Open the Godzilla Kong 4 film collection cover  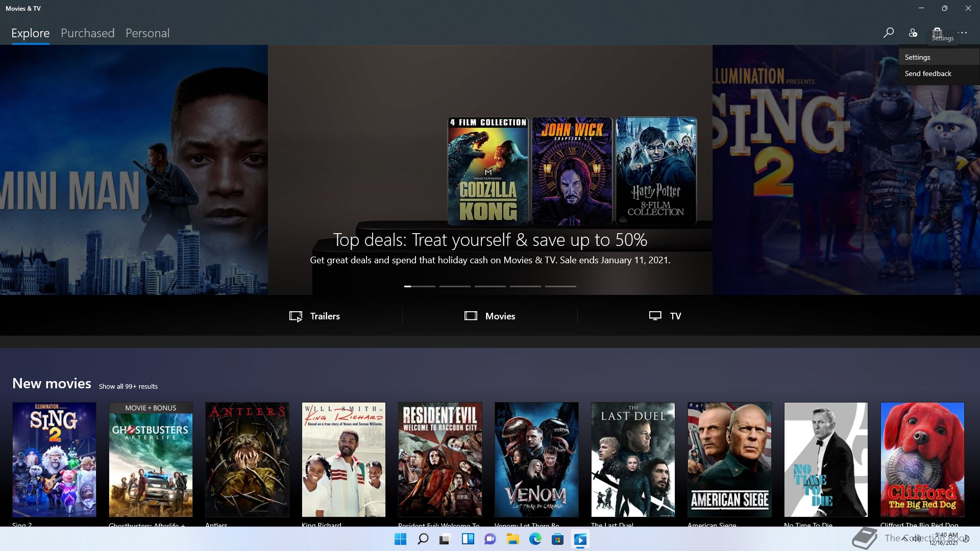(x=488, y=171)
